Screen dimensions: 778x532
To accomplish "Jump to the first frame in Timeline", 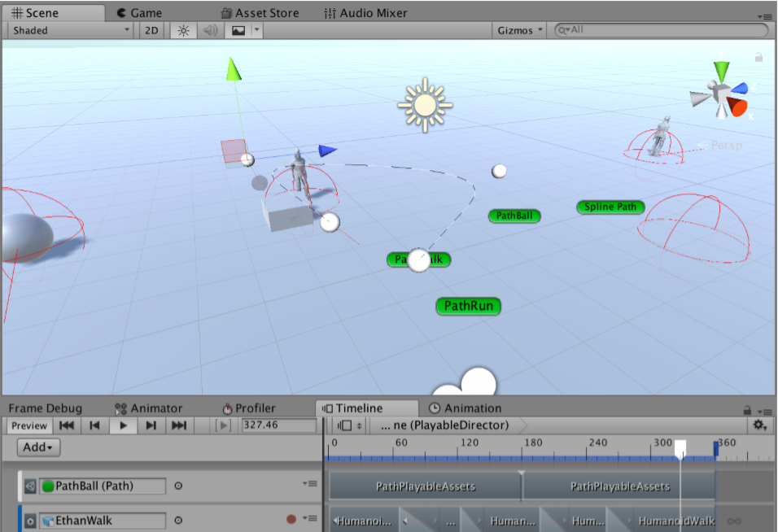I will (67, 425).
